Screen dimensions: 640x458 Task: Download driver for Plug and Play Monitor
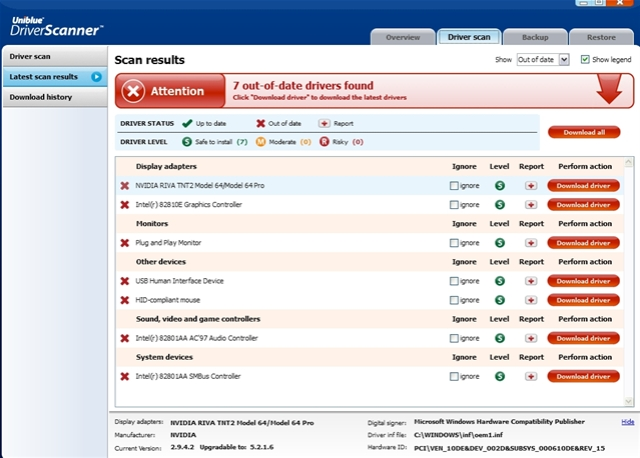pos(583,243)
